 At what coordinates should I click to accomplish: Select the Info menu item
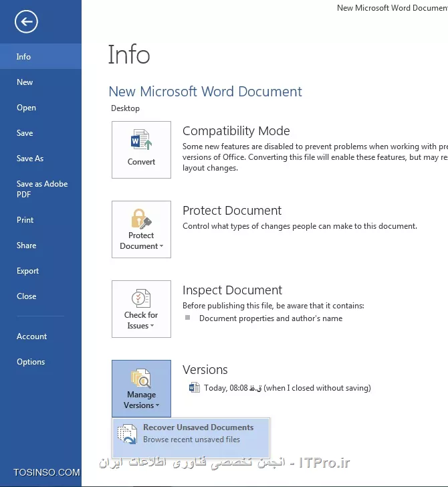(41, 56)
